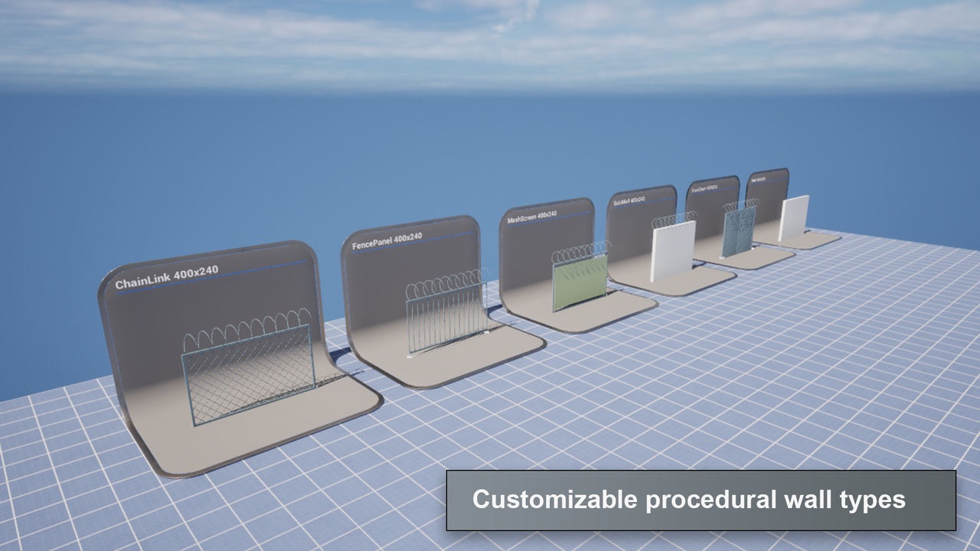Select the blue fence with razor wire

point(740,227)
